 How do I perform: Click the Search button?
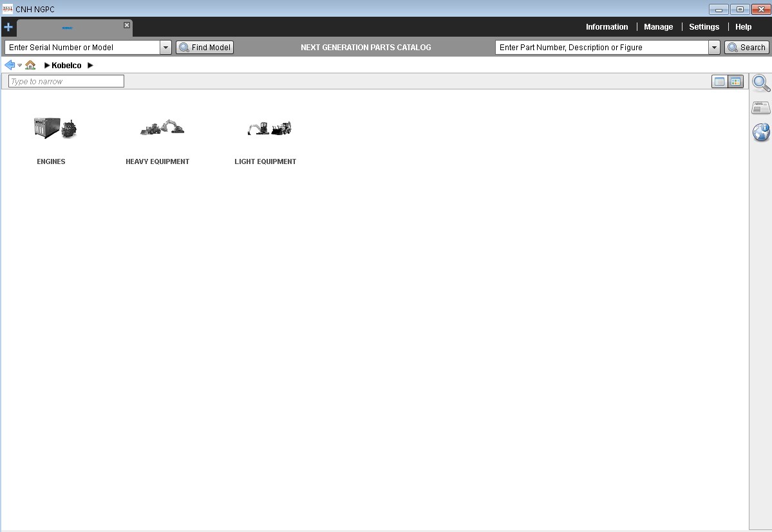coord(747,47)
